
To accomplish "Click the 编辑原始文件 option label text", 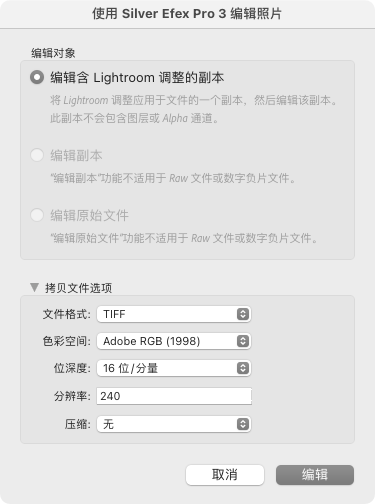I will tap(89, 215).
